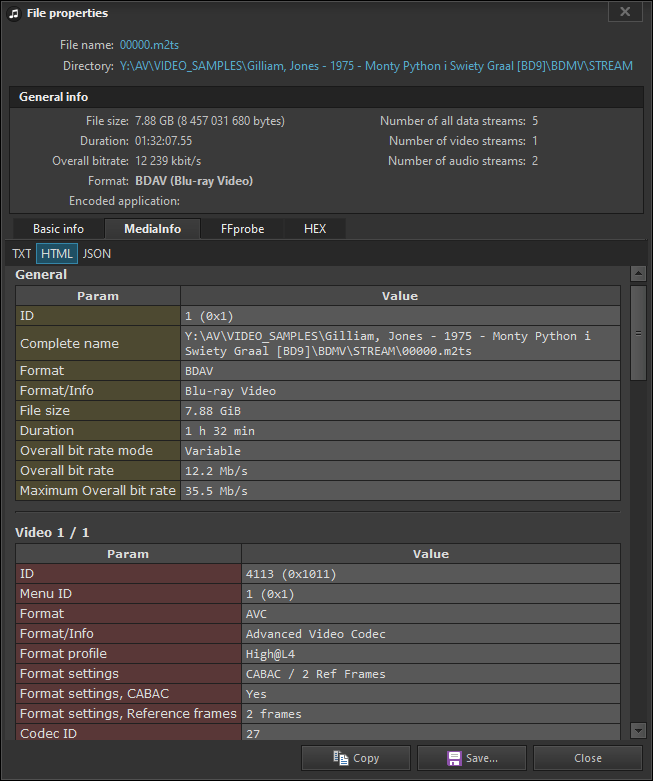Image resolution: width=653 pixels, height=781 pixels.
Task: Open the FFprobe tab
Action: 243,229
